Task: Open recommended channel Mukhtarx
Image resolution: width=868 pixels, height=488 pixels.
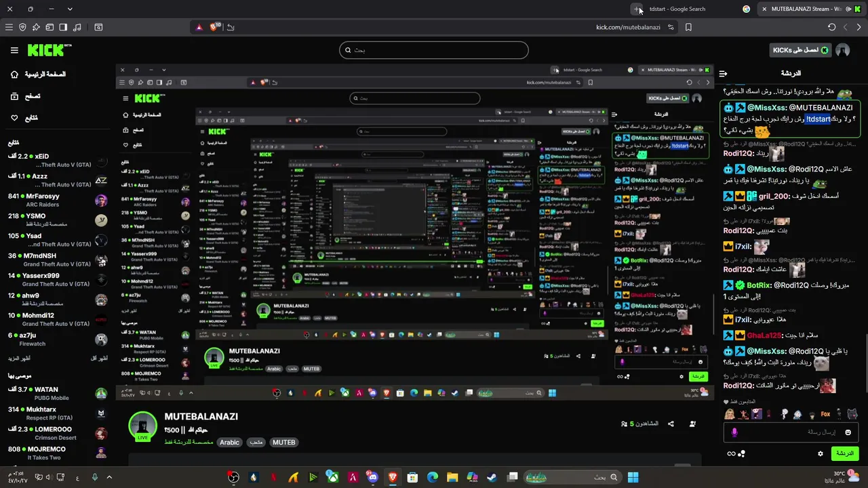Action: (x=57, y=413)
